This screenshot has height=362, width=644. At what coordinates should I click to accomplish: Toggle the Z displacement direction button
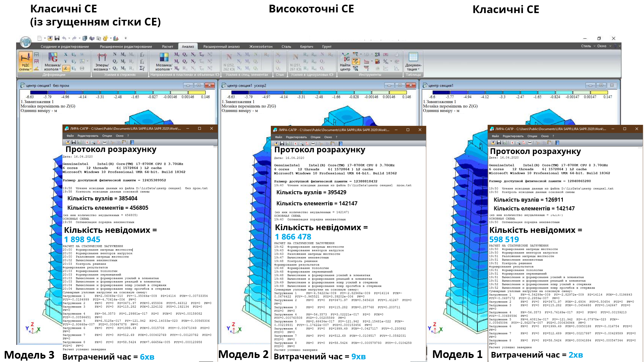coord(66,68)
